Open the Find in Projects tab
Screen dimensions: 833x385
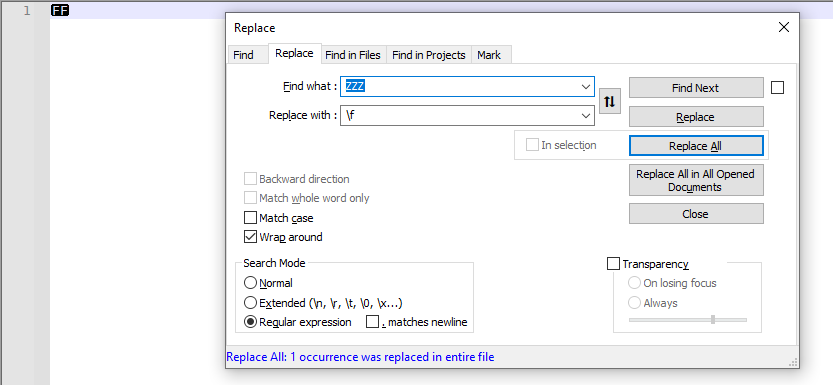click(x=429, y=55)
